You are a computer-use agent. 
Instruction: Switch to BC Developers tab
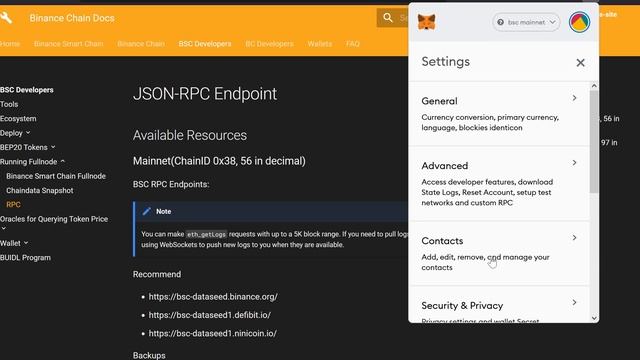point(269,44)
